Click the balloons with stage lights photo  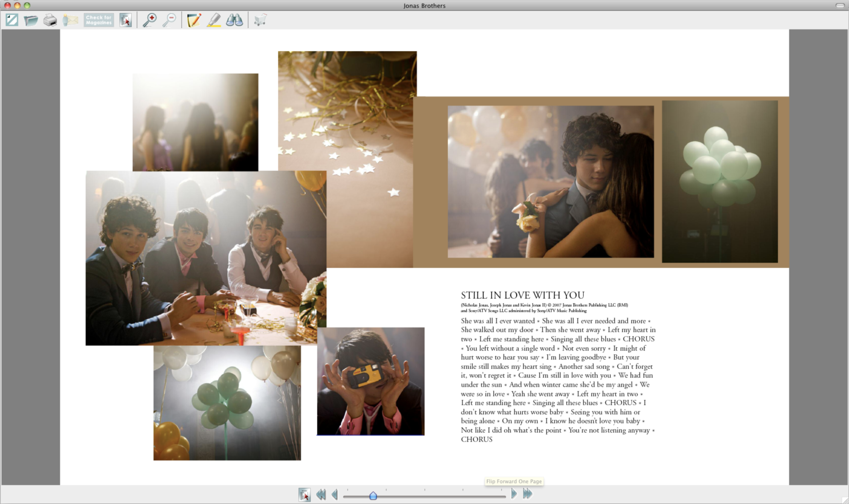(227, 403)
